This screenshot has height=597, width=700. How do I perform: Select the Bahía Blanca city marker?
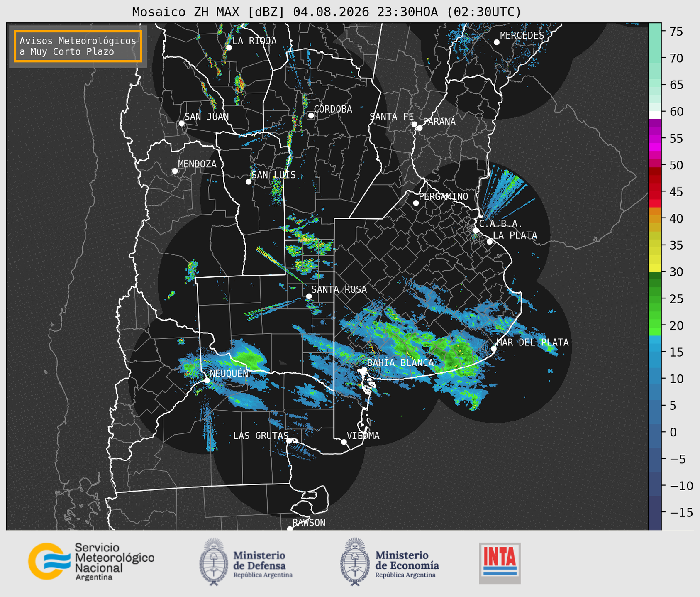pos(364,369)
